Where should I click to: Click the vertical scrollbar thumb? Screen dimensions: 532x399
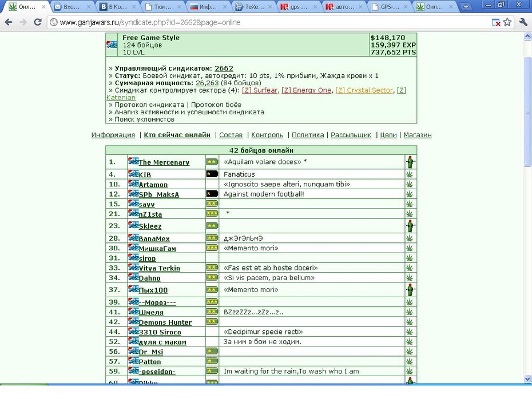[x=527, y=112]
